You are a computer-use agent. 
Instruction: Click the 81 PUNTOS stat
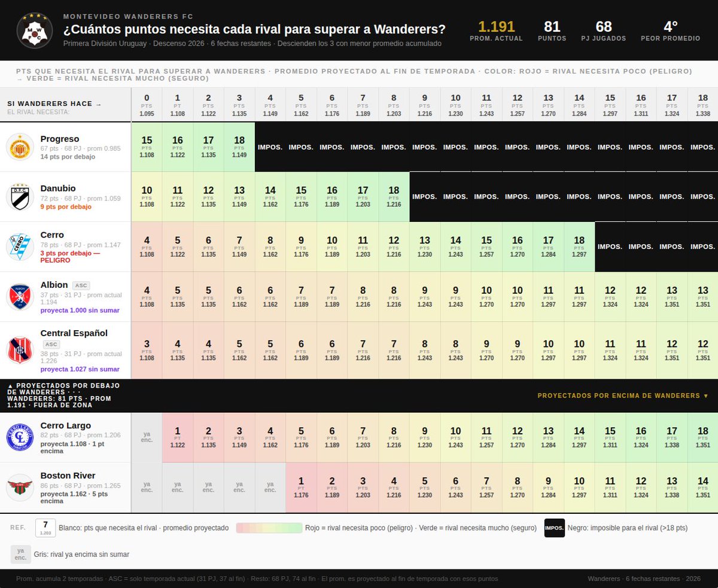552,31
